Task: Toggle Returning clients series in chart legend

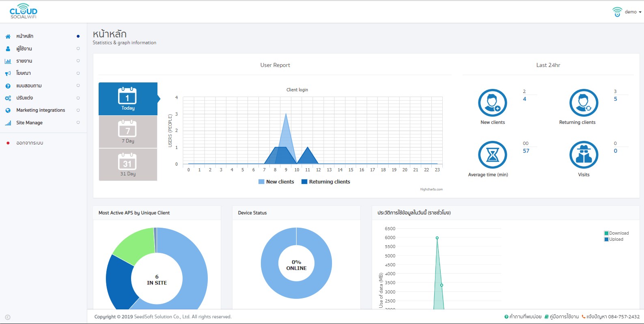Action: 326,182
